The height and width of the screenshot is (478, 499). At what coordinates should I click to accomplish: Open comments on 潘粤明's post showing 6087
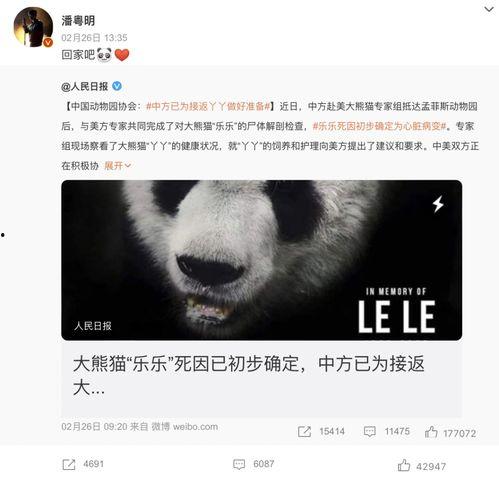pyautogui.click(x=254, y=464)
